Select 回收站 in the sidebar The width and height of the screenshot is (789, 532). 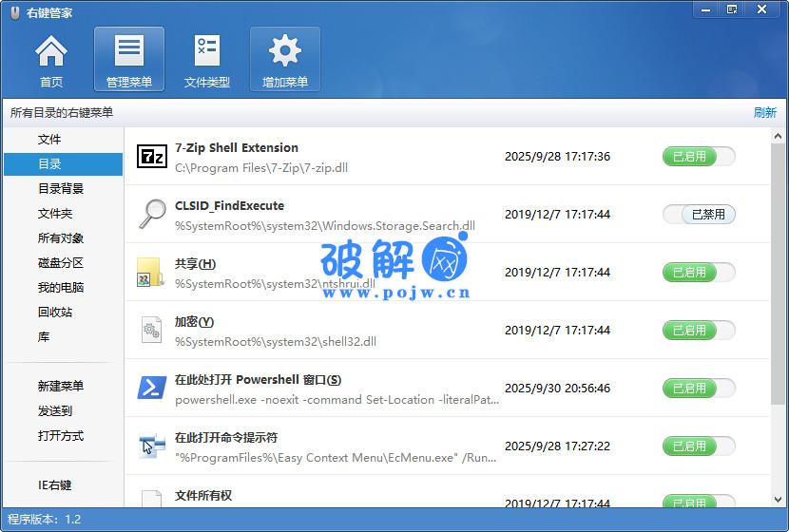click(x=64, y=312)
